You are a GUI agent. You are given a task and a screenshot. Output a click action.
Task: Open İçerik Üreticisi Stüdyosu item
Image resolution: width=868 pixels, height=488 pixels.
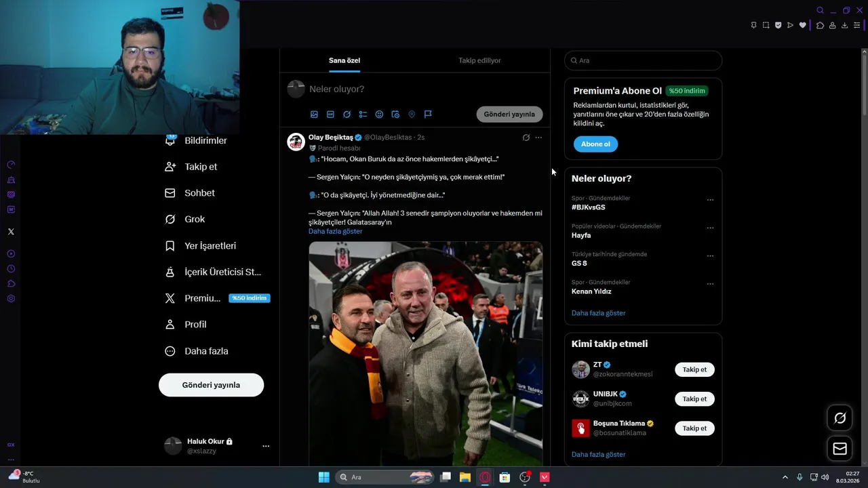(213, 272)
